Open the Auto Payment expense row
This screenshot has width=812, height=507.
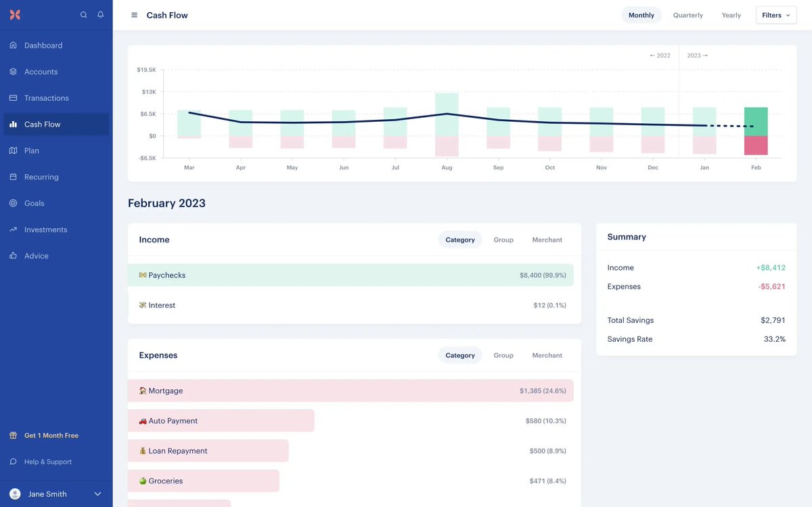[x=351, y=421]
